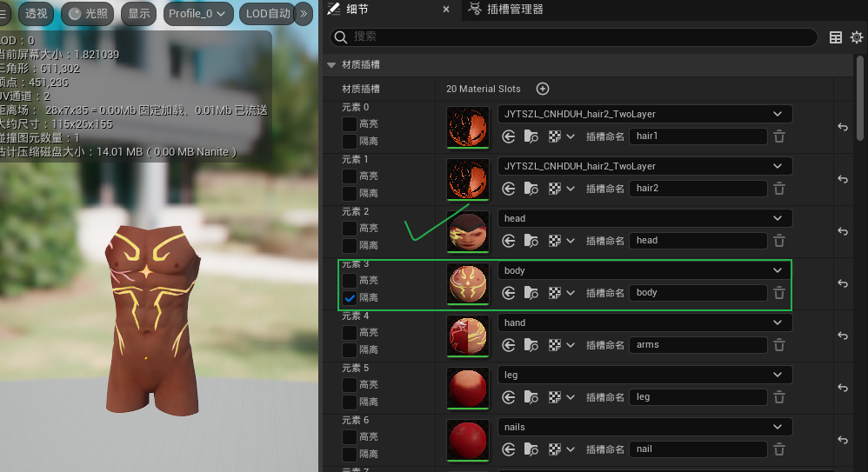Enable isolate checkbox for element 6
868x472 pixels.
[350, 454]
